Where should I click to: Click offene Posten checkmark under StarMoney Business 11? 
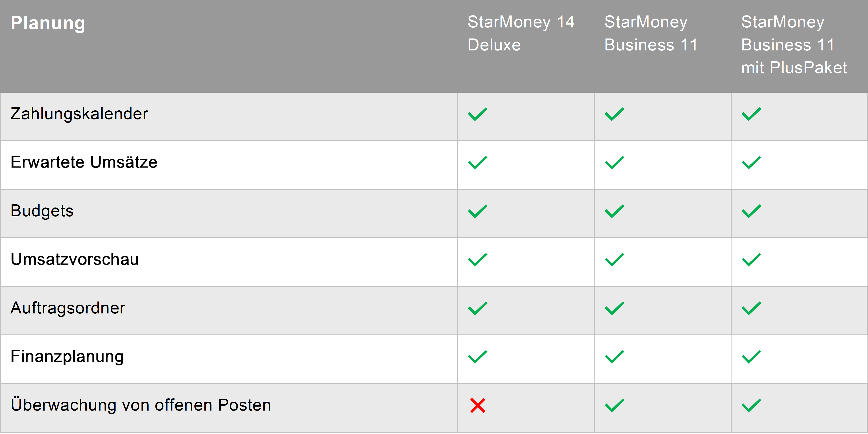pyautogui.click(x=614, y=405)
